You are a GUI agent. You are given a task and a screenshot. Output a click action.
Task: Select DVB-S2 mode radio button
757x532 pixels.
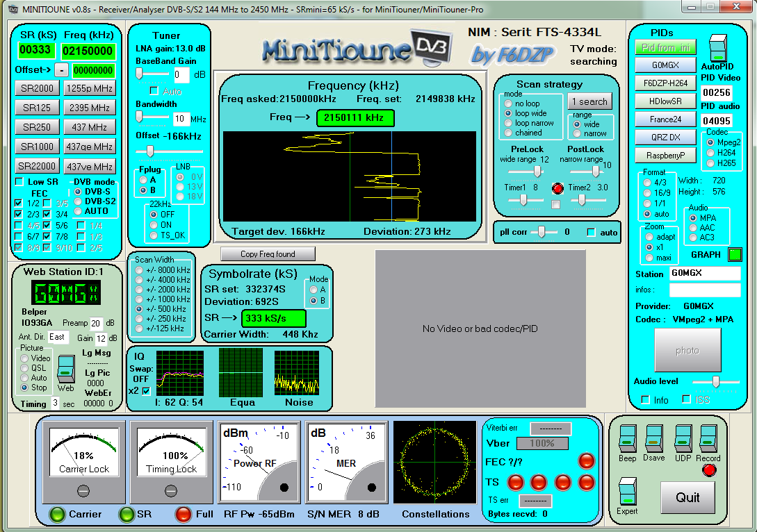(x=78, y=201)
